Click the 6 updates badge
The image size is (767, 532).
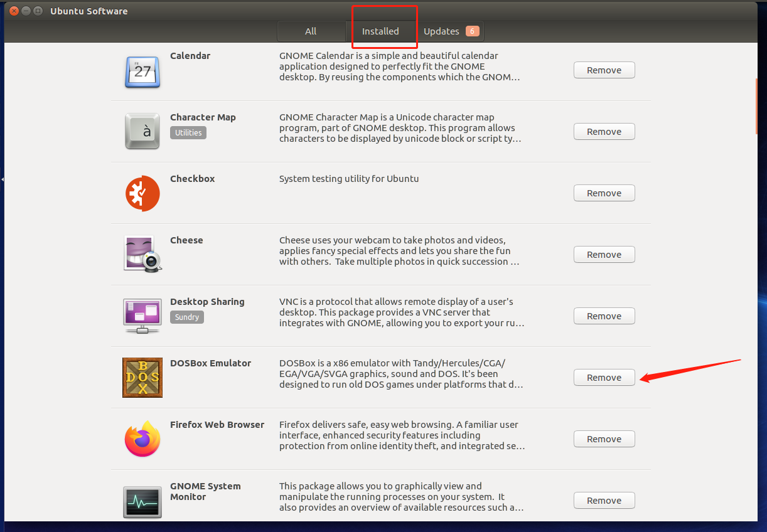tap(472, 31)
